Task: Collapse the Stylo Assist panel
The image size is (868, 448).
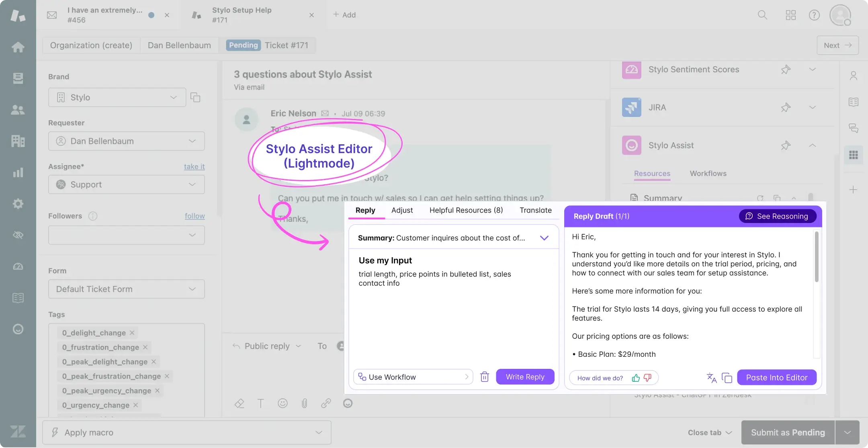Action: pyautogui.click(x=812, y=145)
